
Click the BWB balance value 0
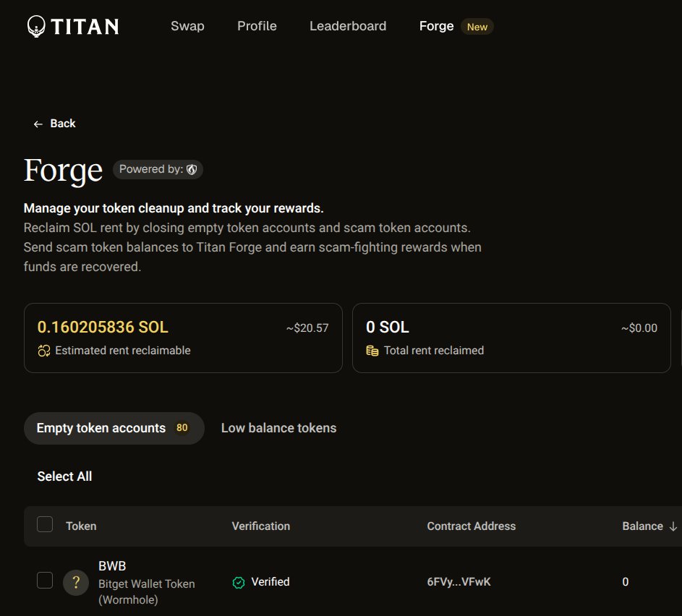[626, 581]
